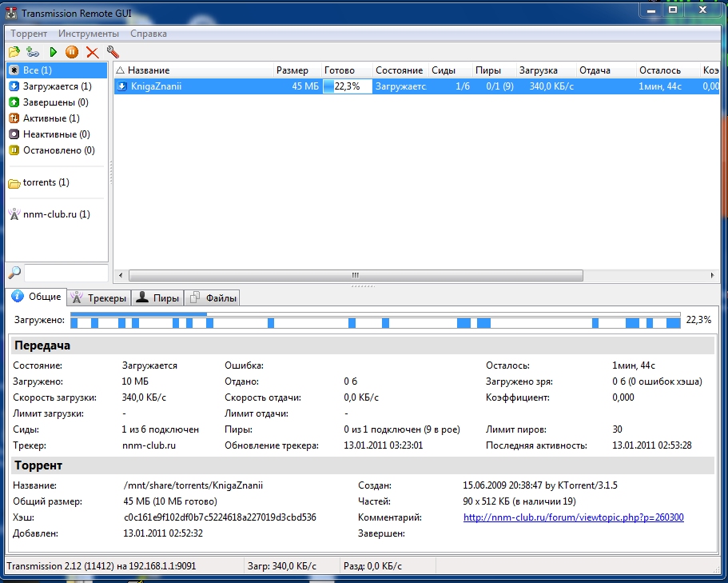Switch to the Общие tab
Image resolution: width=728 pixels, height=583 pixels.
[x=37, y=297]
